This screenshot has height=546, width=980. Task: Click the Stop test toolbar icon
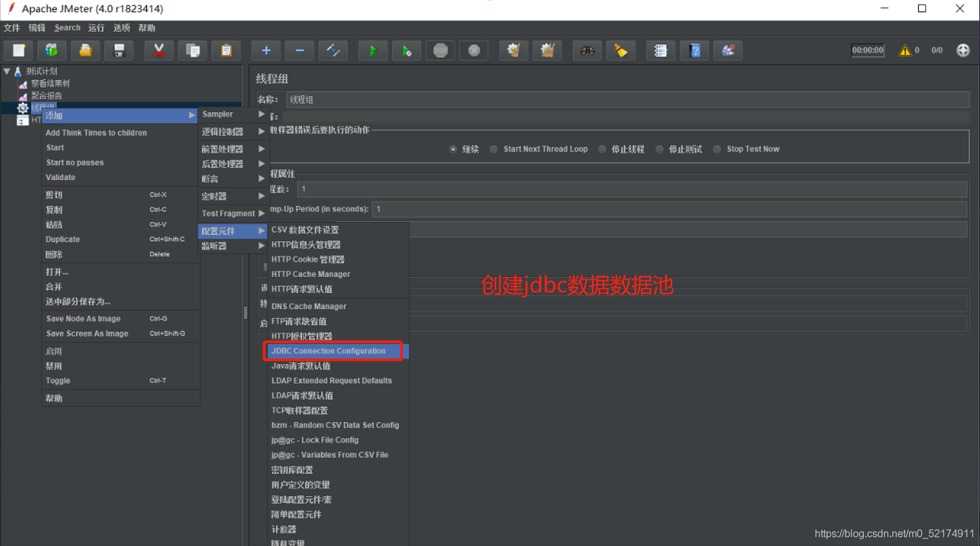pyautogui.click(x=441, y=50)
